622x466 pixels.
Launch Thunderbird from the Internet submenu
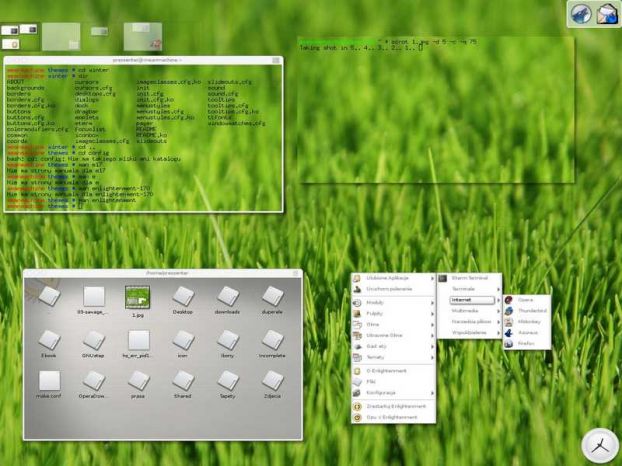[527, 311]
